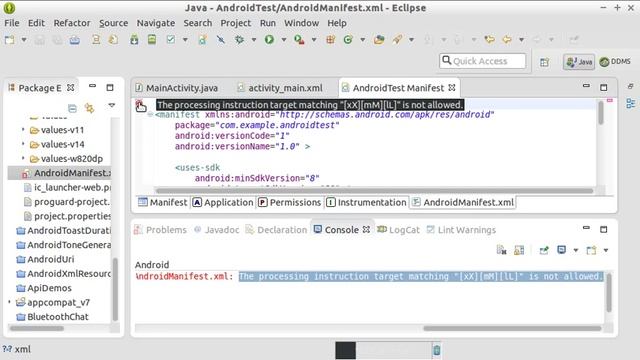640x360 pixels.
Task: Click the Search flashlight toolbar icon
Action: click(397, 40)
